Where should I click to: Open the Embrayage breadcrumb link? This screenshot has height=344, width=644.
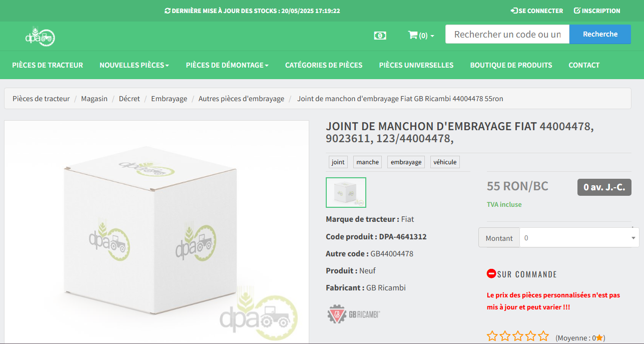click(x=169, y=99)
